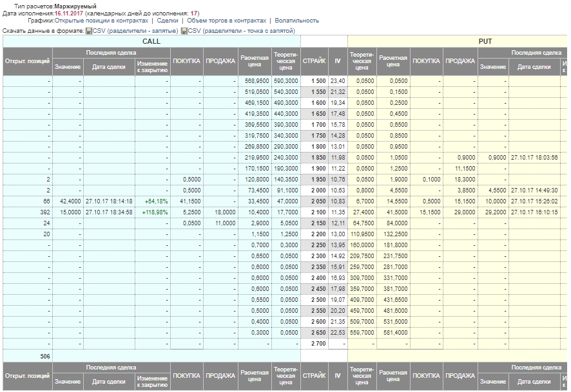This screenshot has height=392, width=571.
Task: Click put last trade value 29,2000
Action: click(495, 212)
